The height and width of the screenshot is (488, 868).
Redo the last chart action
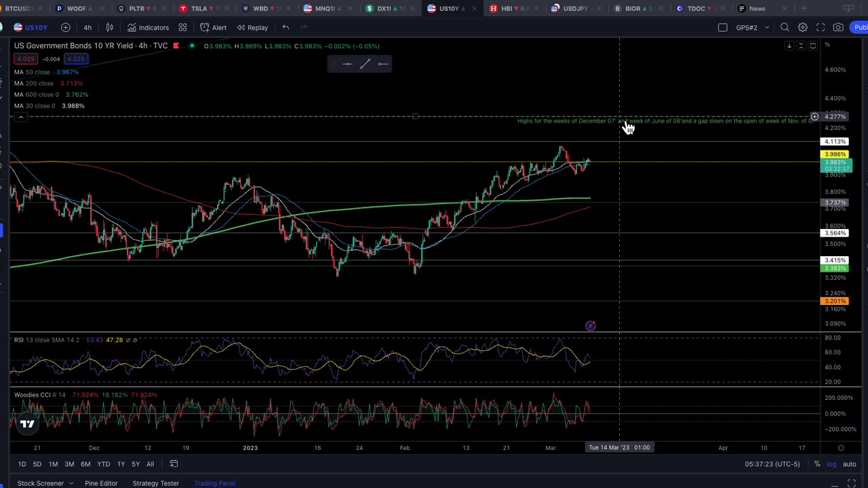pyautogui.click(x=303, y=27)
